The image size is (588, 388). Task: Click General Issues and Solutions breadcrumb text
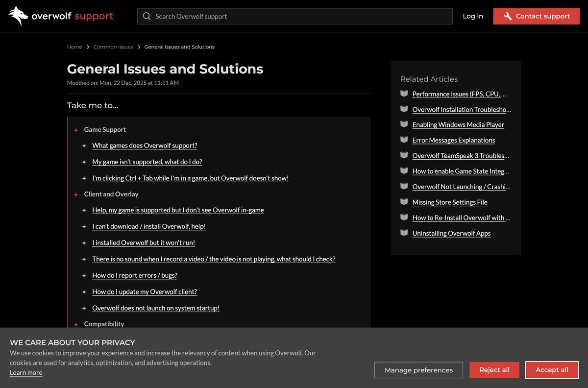pos(179,47)
